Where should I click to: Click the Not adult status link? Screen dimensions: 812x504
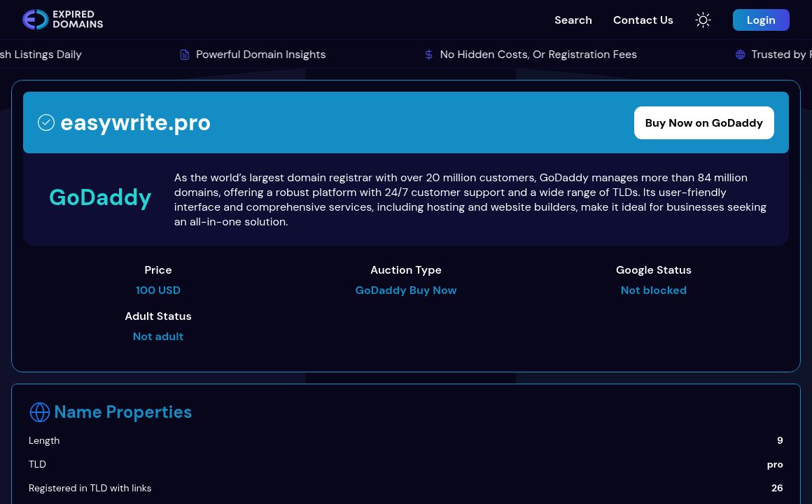pos(158,336)
